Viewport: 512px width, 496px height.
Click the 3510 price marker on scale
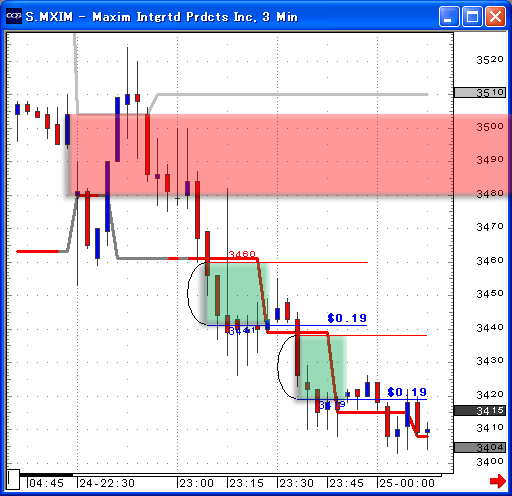pos(480,92)
